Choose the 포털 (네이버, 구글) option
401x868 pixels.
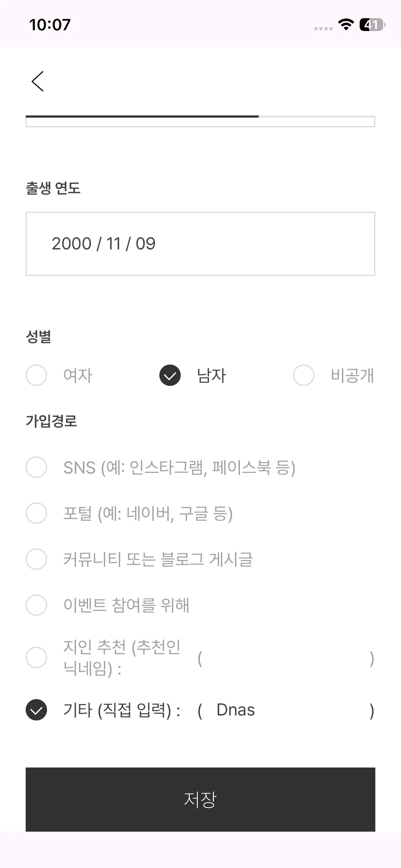[x=36, y=513]
